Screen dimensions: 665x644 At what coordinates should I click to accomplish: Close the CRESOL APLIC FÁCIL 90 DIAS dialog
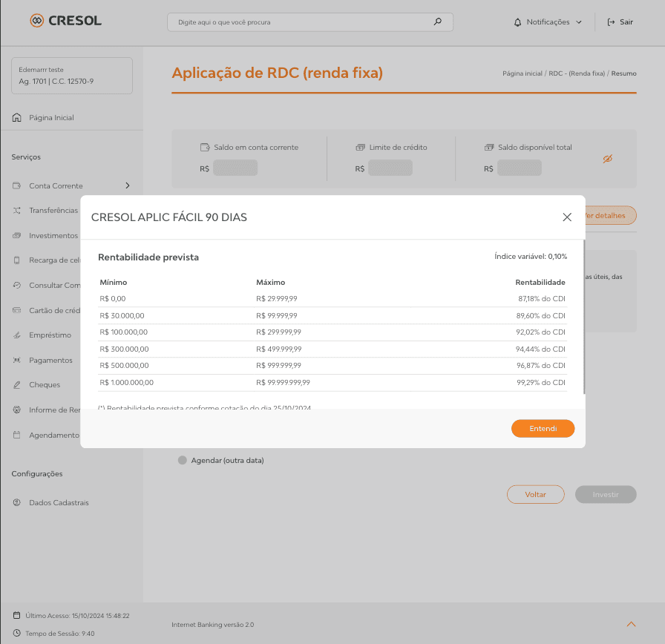click(566, 217)
